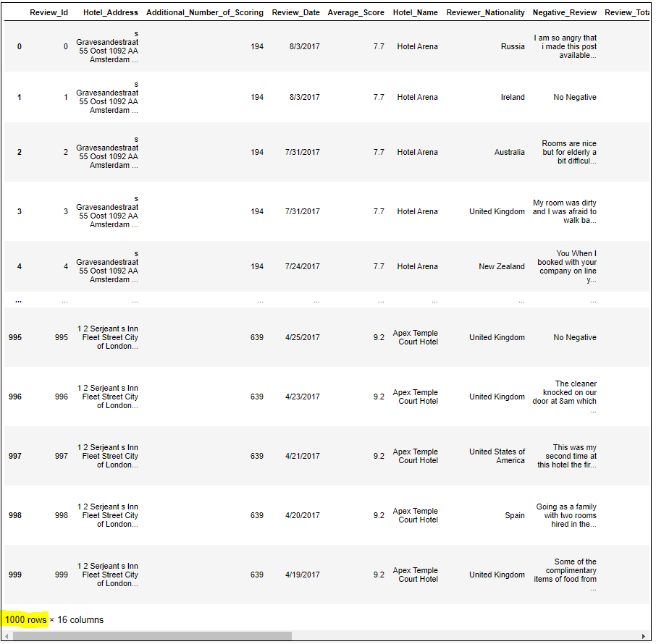Click 'No Negative' in row 1
Image resolution: width=656 pixels, height=644 pixels.
(575, 97)
